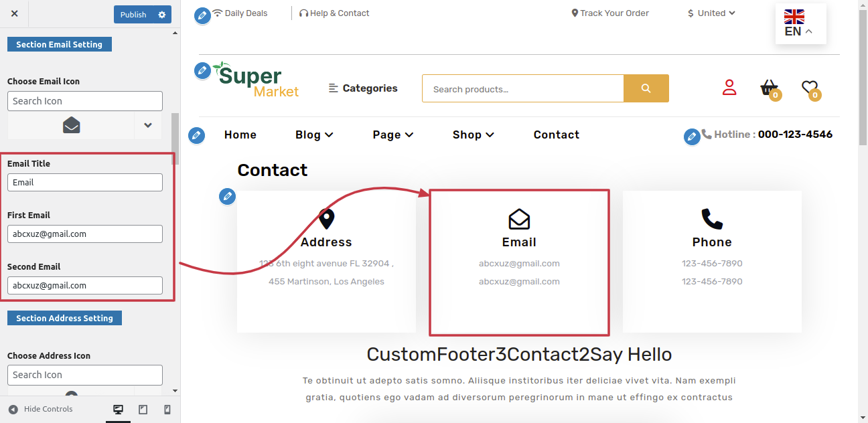Open the Track Your Order link
Screen dimensions: 868x423
[x=610, y=13]
